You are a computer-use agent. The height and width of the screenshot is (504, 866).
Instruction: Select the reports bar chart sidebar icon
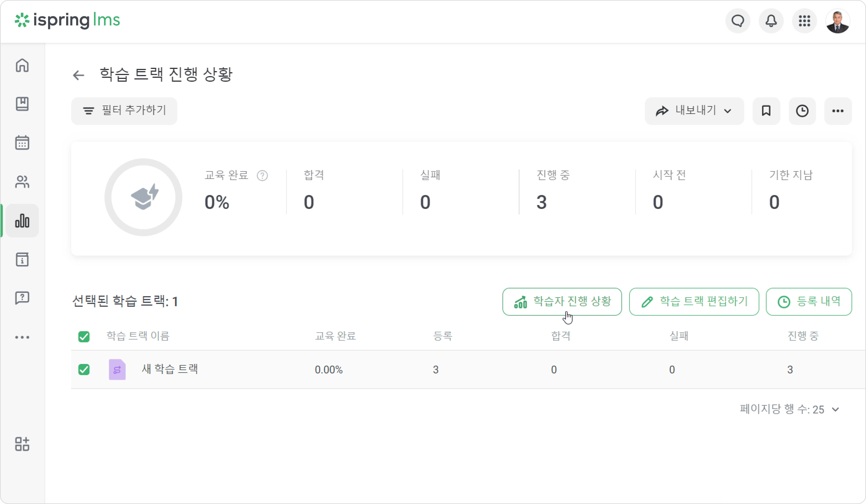pyautogui.click(x=22, y=221)
